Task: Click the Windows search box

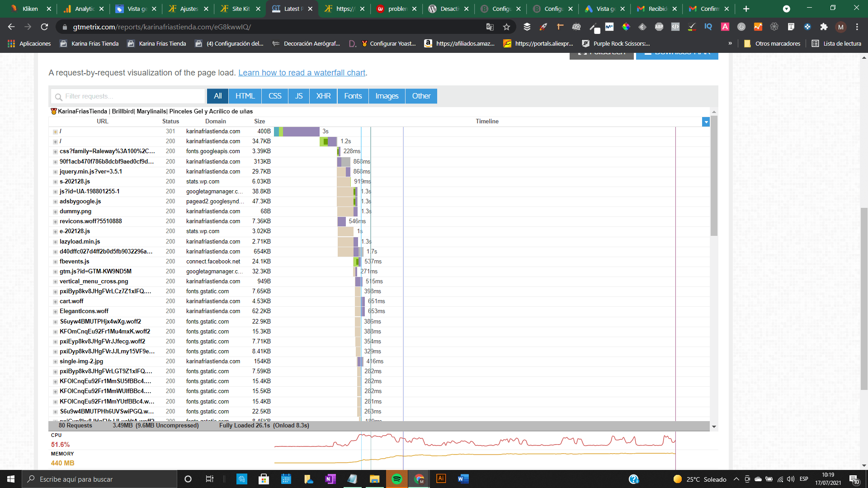Action: (99, 479)
